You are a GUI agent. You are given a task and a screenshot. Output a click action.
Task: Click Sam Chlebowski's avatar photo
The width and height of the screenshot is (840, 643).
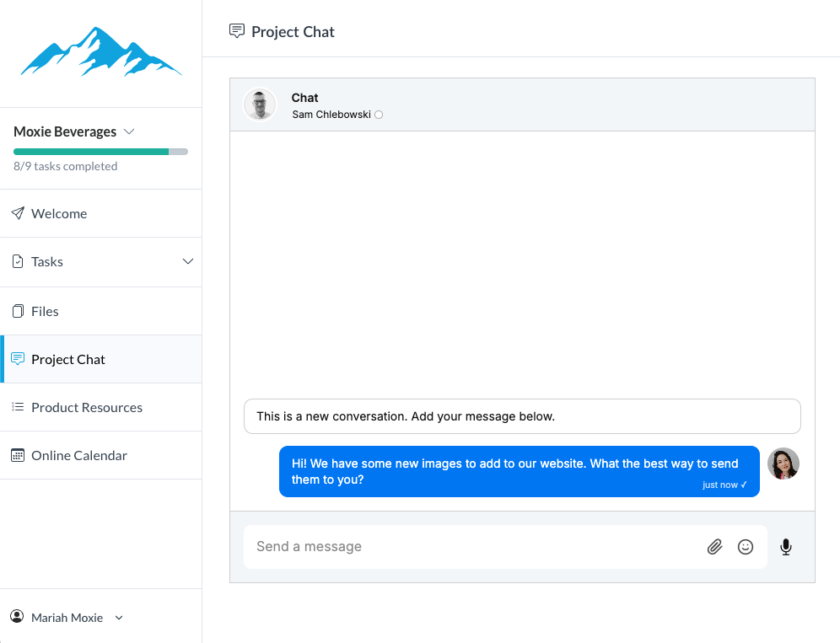[260, 104]
